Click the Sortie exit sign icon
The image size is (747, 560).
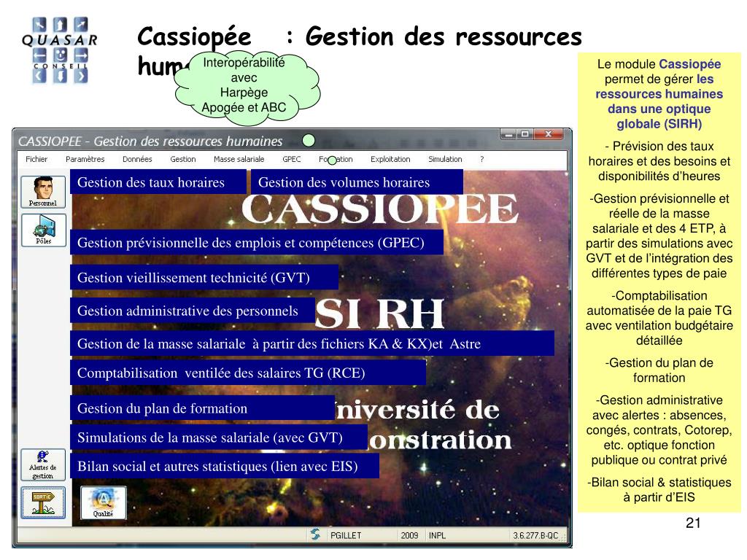43,503
